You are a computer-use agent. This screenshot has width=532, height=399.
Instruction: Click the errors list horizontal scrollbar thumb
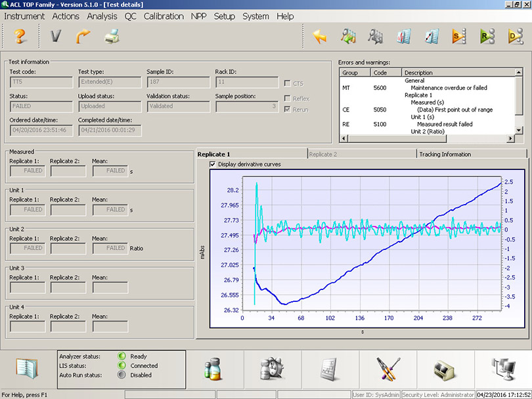[x=397, y=138]
